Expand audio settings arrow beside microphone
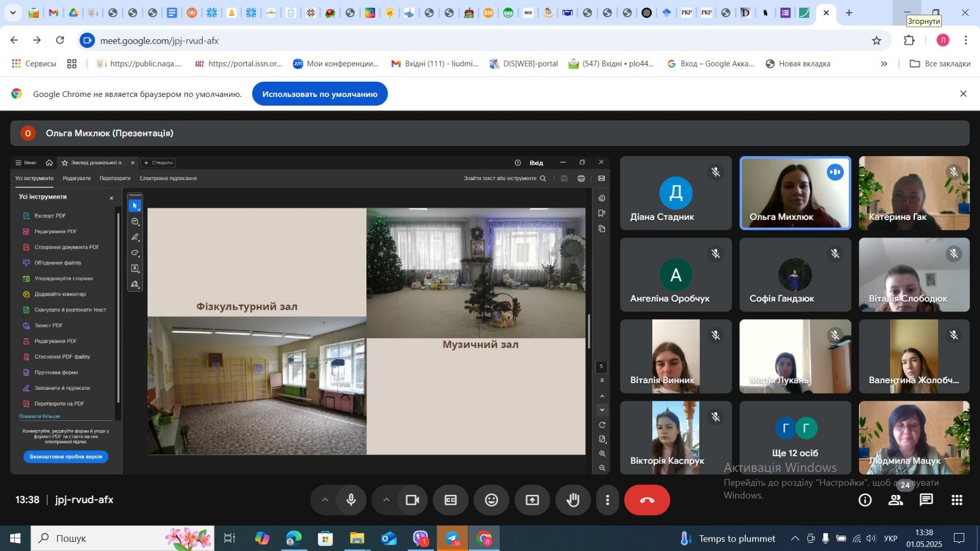The height and width of the screenshot is (551, 980). [x=325, y=500]
